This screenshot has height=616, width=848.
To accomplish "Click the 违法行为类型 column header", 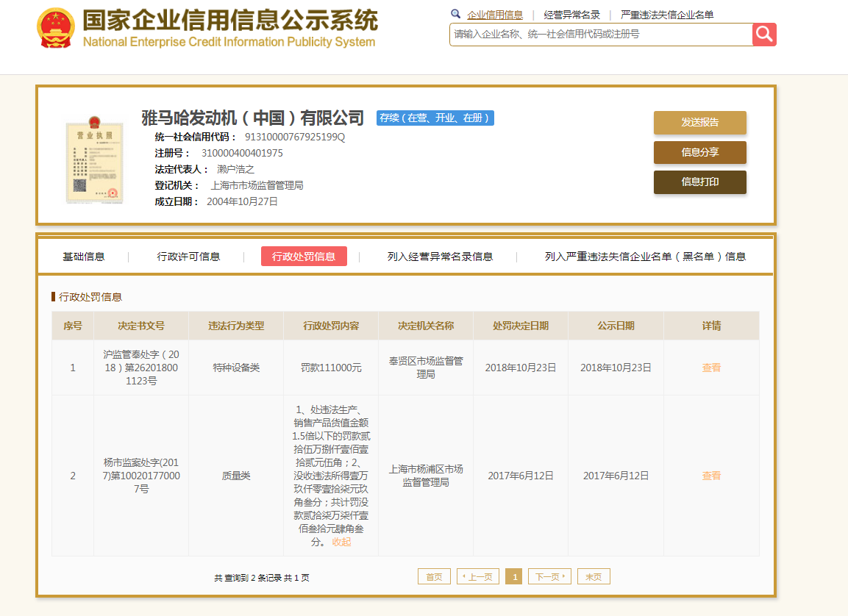I will coord(236,326).
